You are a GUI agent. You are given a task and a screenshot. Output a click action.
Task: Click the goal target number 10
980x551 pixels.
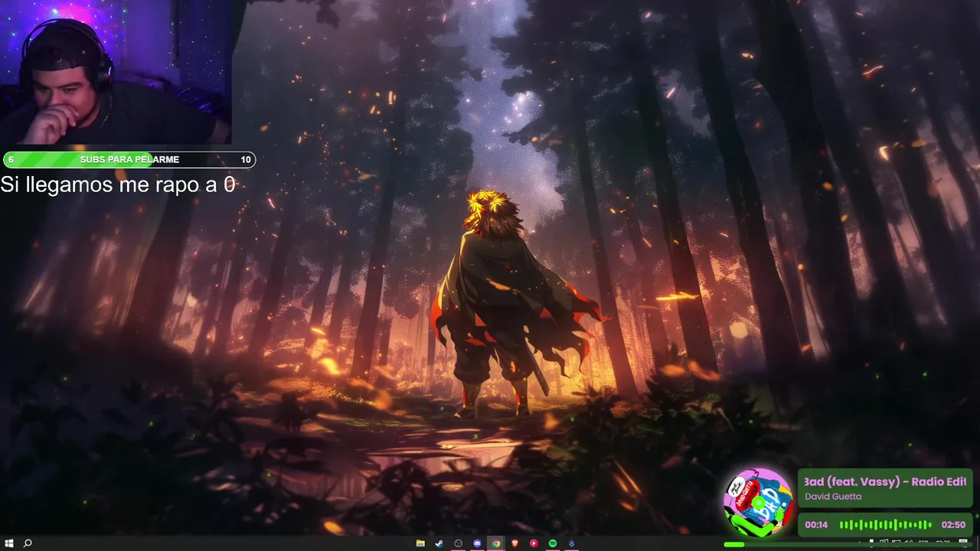tap(246, 159)
